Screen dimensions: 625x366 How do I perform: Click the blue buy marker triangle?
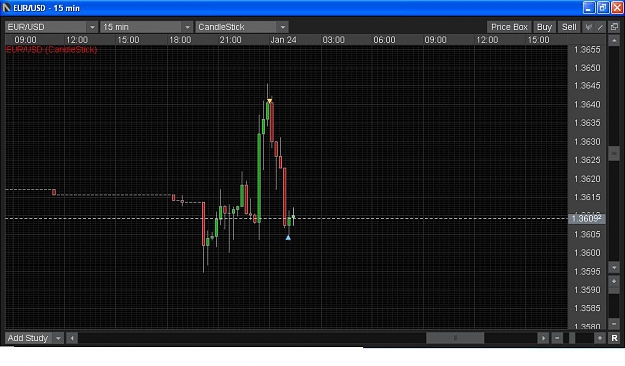click(x=288, y=238)
